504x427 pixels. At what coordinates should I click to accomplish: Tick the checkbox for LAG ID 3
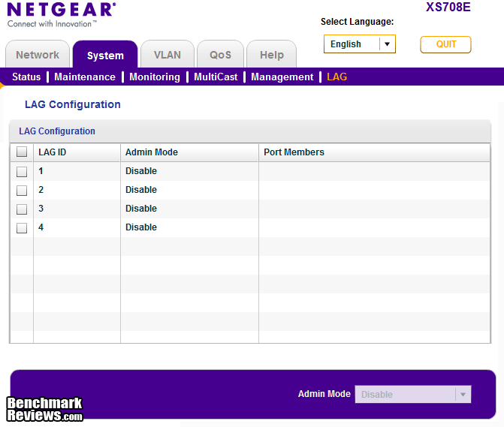[22, 209]
